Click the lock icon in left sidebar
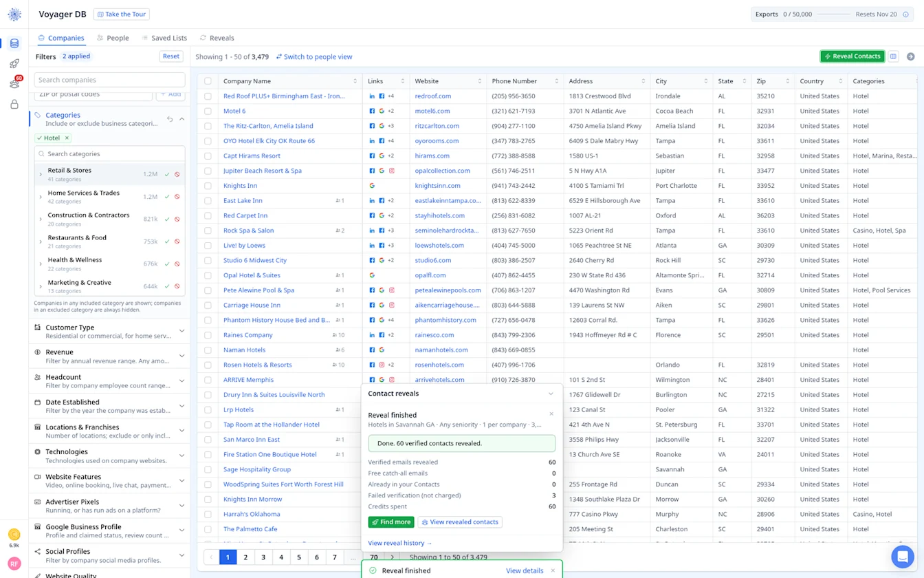924x578 pixels. [x=14, y=105]
